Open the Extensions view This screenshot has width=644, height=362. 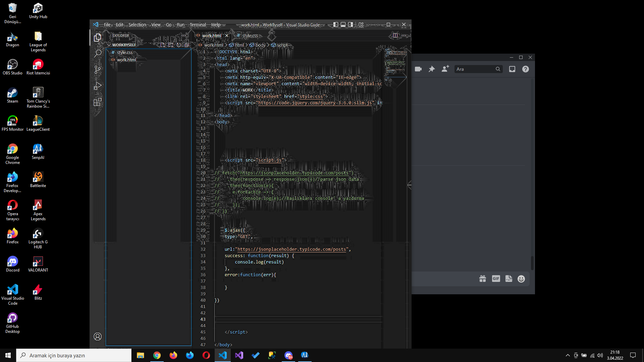pos(98,102)
